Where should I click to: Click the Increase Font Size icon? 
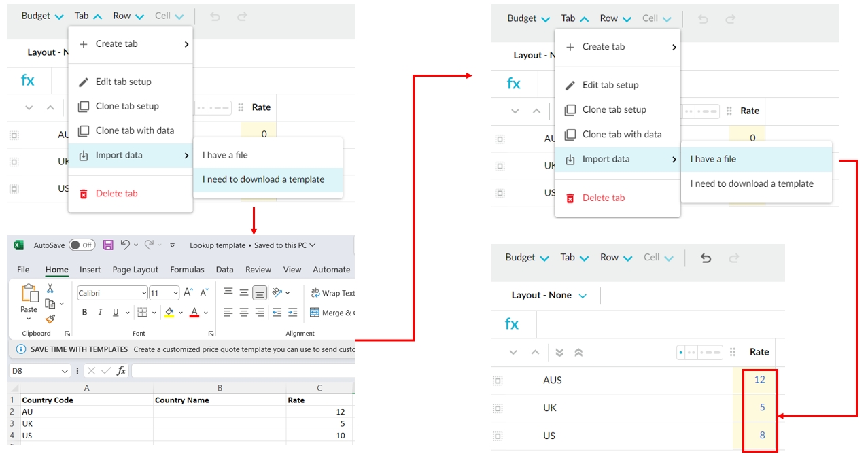[188, 293]
